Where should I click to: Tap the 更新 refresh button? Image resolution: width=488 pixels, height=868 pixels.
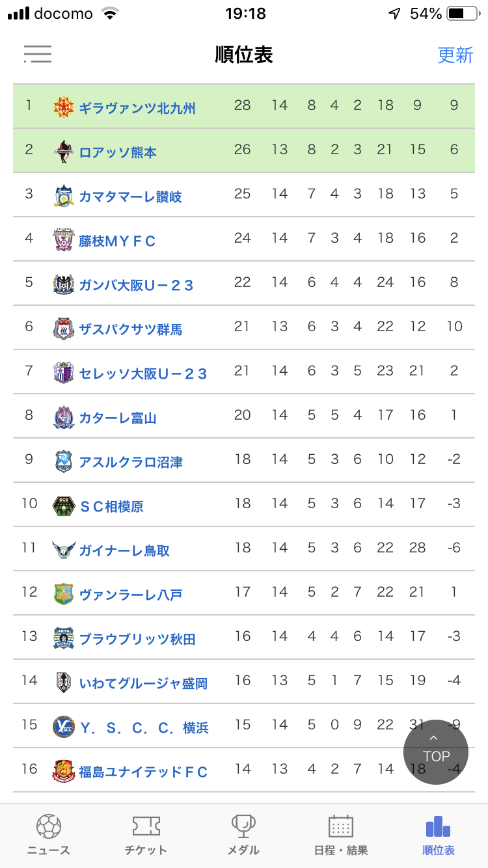click(x=455, y=55)
